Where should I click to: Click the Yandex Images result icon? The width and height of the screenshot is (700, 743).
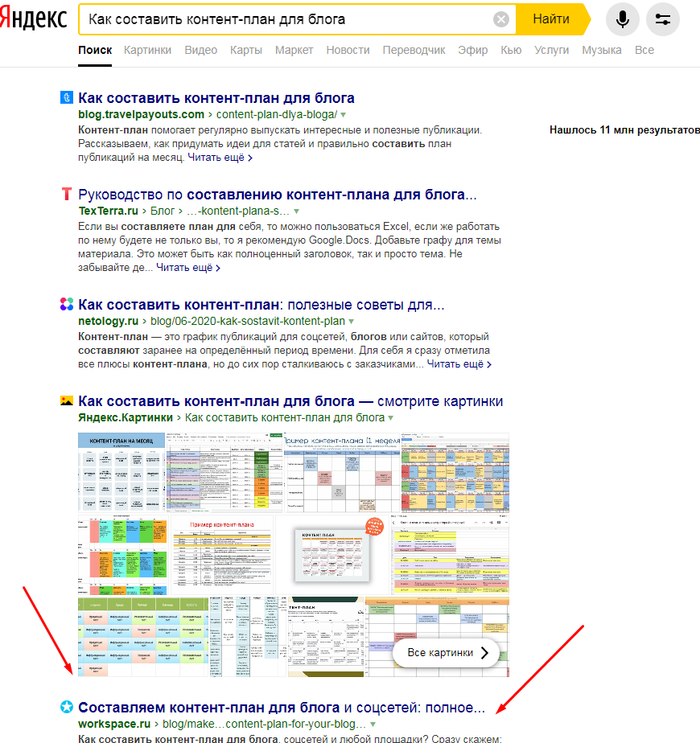point(67,401)
